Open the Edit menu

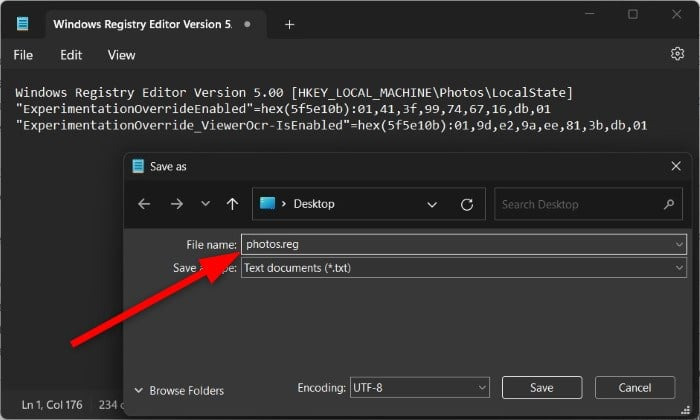(x=71, y=55)
